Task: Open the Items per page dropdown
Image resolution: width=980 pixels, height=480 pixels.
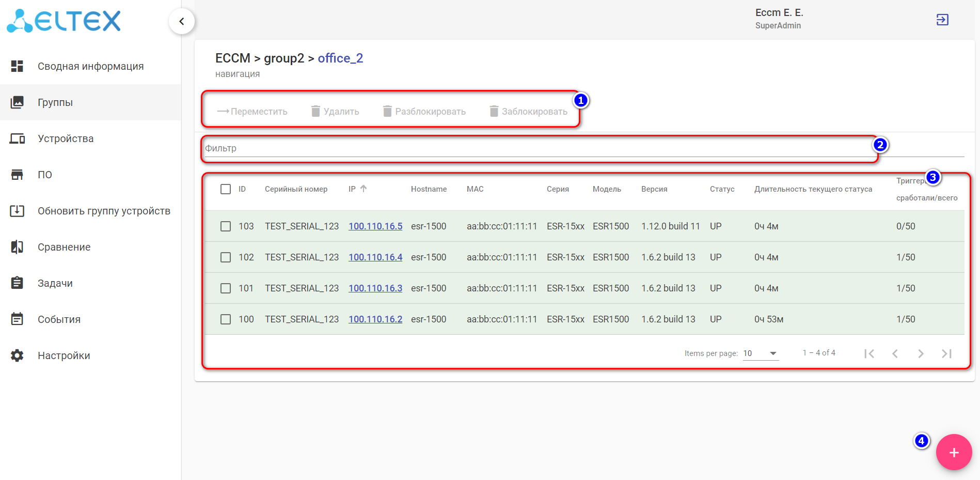Action: click(761, 353)
